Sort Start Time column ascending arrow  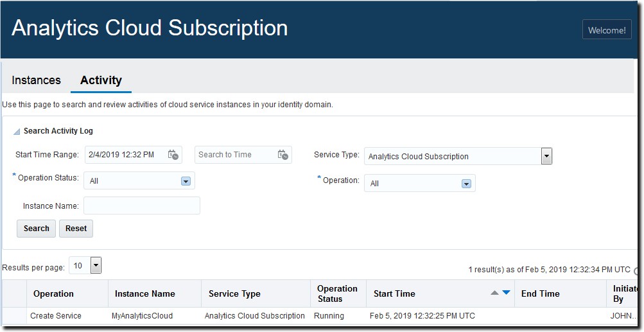(x=494, y=293)
